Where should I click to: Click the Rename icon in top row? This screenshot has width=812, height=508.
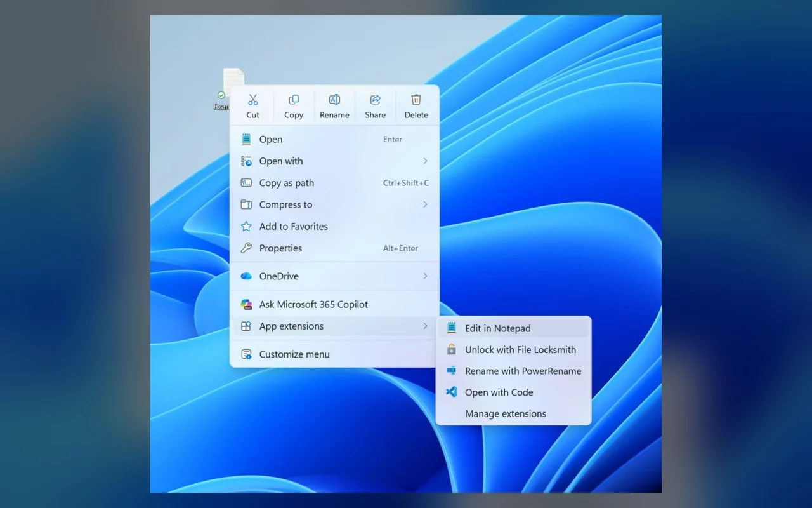click(334, 100)
